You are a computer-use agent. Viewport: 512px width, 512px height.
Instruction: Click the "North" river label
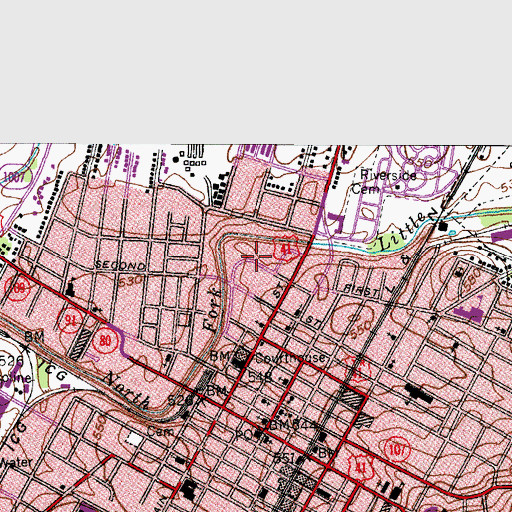126,391
